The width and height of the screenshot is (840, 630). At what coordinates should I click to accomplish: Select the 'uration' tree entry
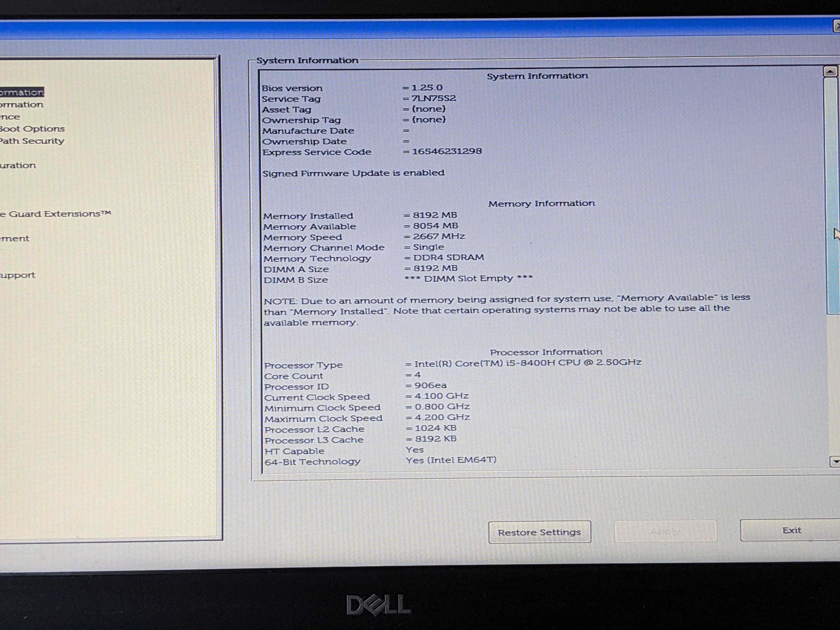click(x=18, y=165)
